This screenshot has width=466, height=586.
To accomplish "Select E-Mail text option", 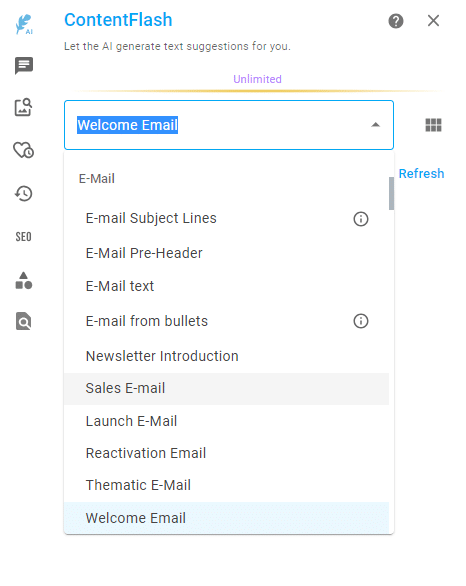I will click(226, 286).
